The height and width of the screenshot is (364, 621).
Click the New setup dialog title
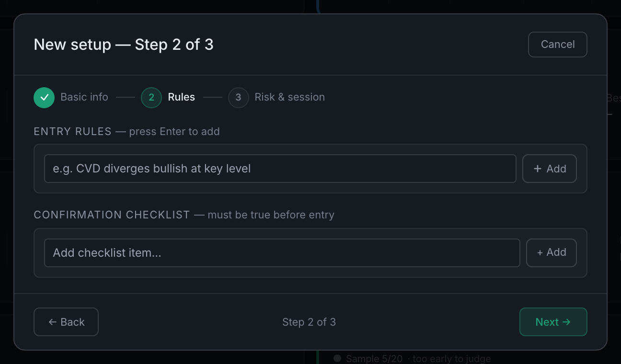click(x=124, y=45)
